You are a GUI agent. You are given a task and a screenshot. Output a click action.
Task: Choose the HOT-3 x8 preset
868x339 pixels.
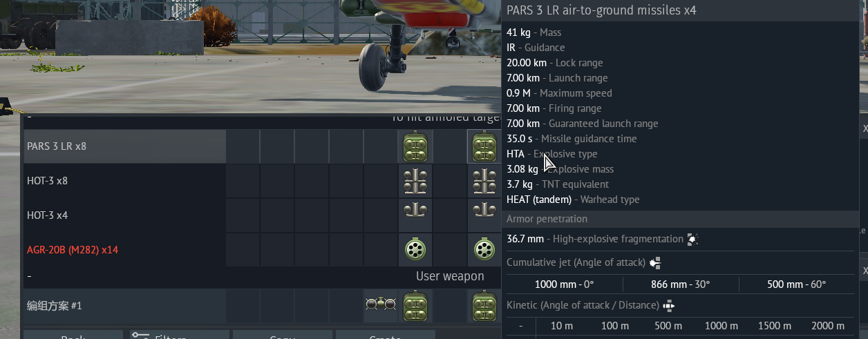(125, 181)
